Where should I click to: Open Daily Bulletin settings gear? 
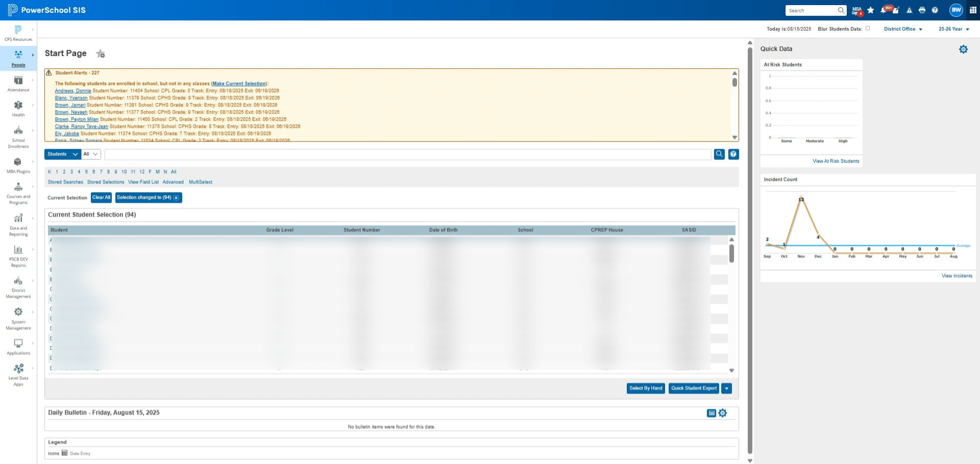point(723,413)
